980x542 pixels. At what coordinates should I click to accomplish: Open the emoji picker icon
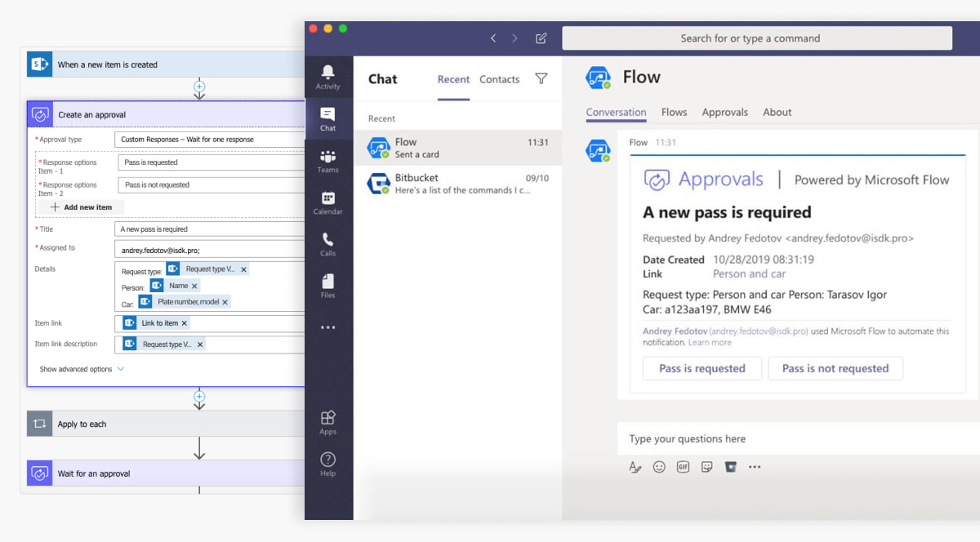click(x=659, y=467)
